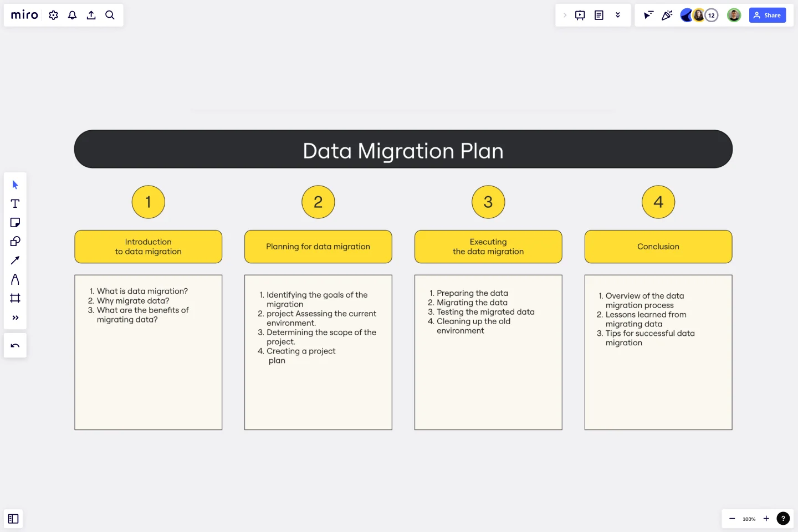Click 'Creating a project plan' text

point(301,356)
